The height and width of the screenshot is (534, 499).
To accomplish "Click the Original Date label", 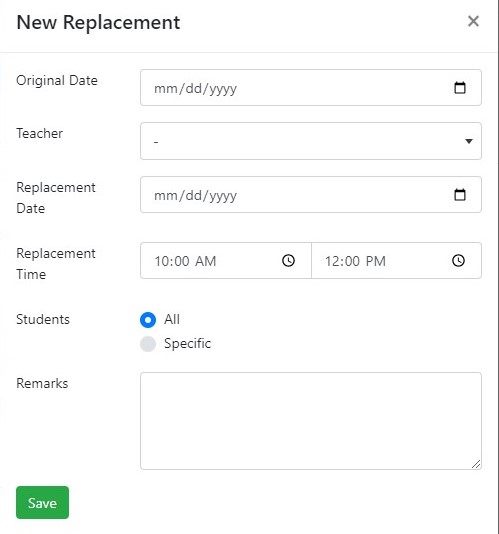I will [57, 81].
